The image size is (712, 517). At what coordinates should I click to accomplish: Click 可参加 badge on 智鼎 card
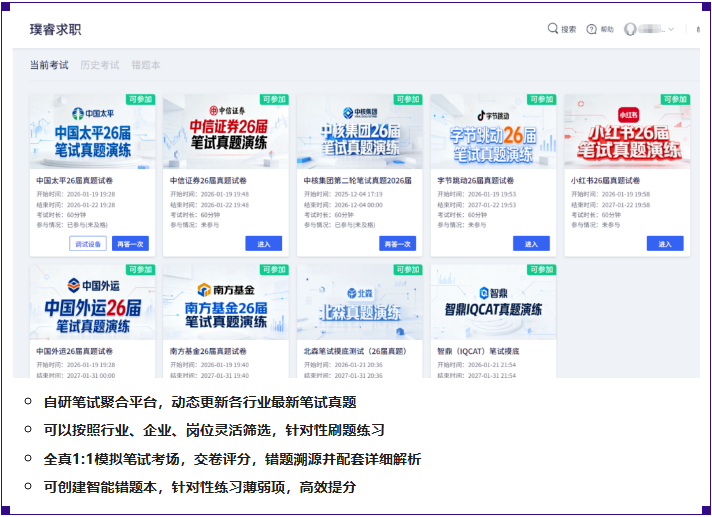(542, 270)
